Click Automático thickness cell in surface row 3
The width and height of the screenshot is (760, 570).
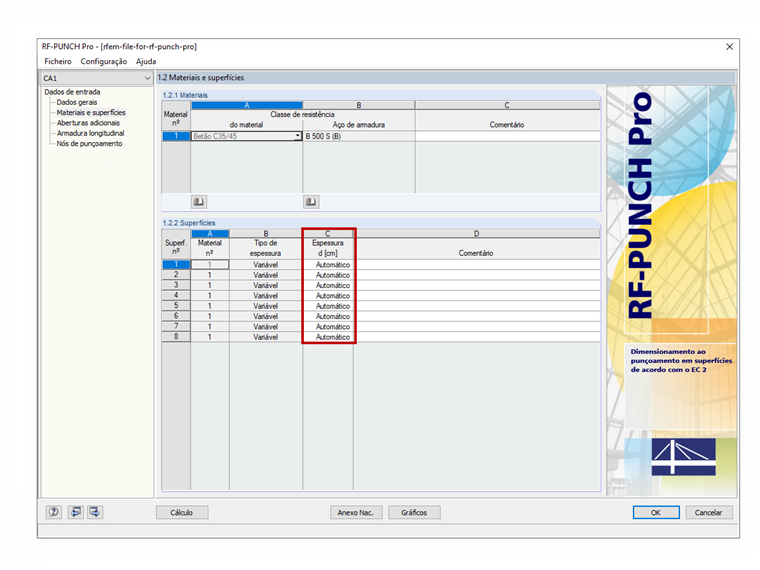329,285
